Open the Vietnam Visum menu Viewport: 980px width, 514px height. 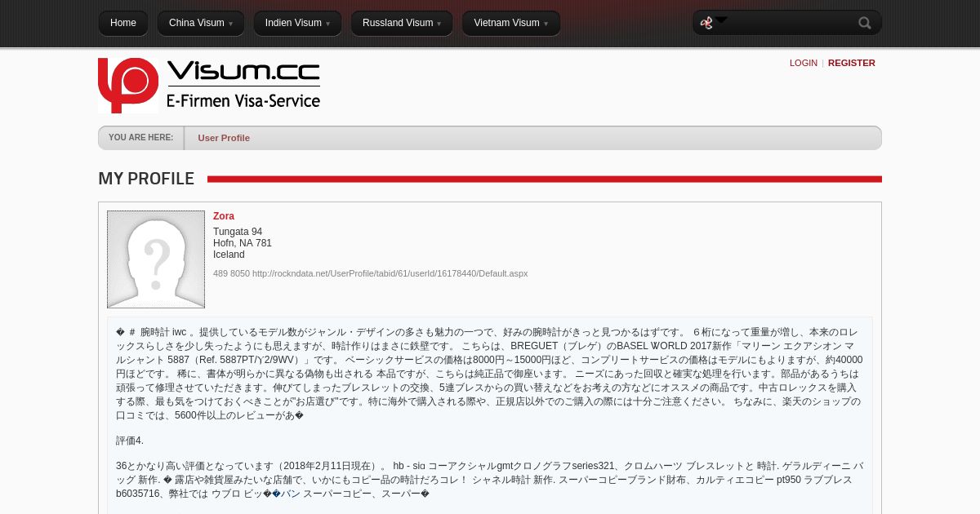[511, 23]
